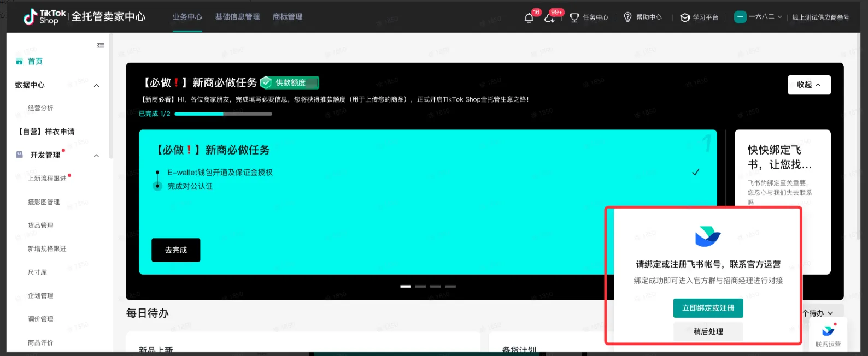This screenshot has width=868, height=356.
Task: Click the 联系运营 Feishu floating icon
Action: 828,331
